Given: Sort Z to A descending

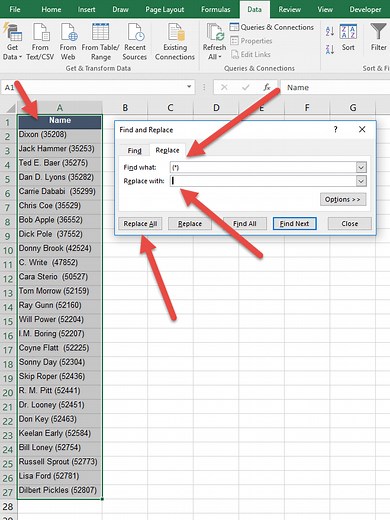Looking at the screenshot, I should coord(330,50).
